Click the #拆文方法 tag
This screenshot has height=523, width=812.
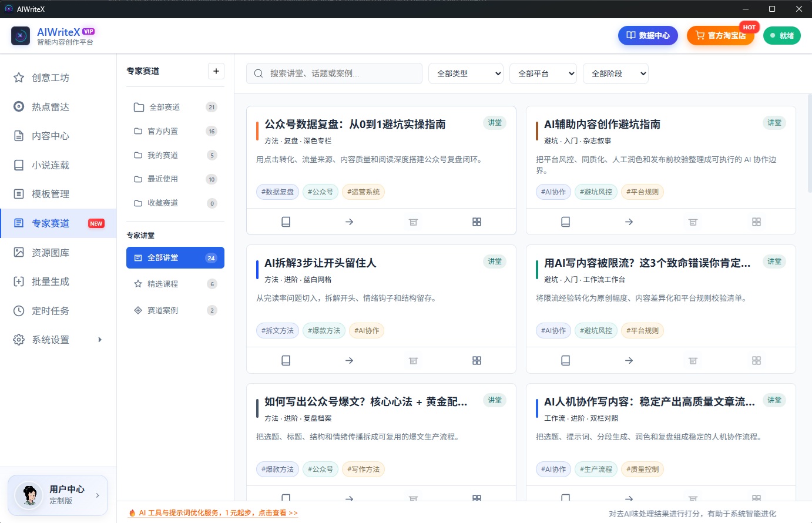click(x=277, y=330)
